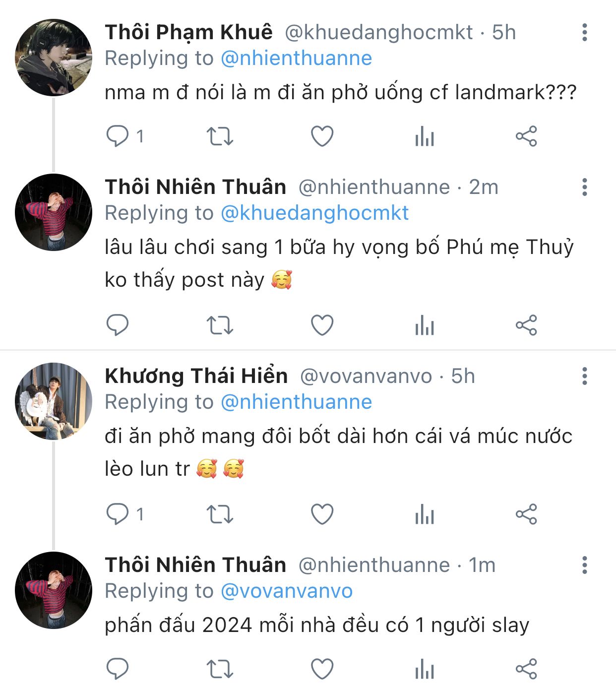Reply to the 'lâu lâu chơi sang' tweet
The width and height of the screenshot is (616, 693).
(x=118, y=325)
